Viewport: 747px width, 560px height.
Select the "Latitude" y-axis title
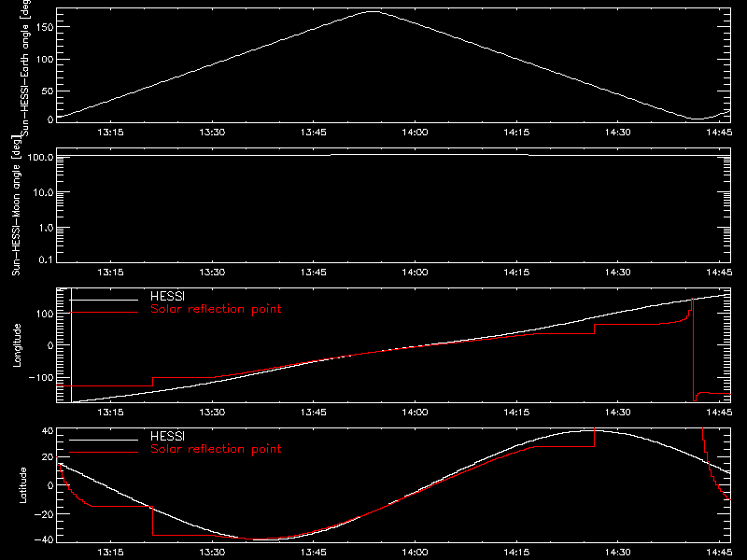[22, 485]
